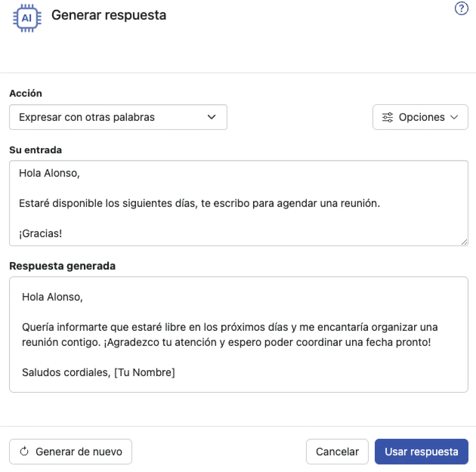Expand the Opciones settings dropdown
The width and height of the screenshot is (476, 472).
(420, 117)
